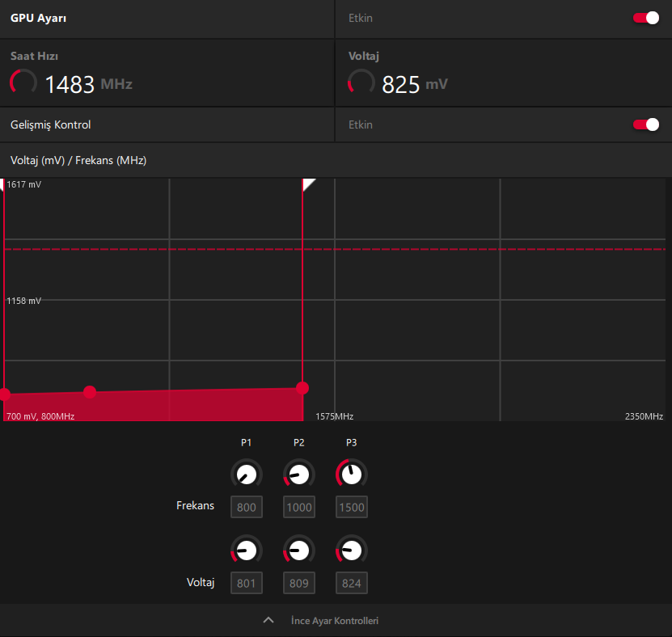Viewport: 672px width, 637px height.
Task: Select the leftmost curve point at 800MHz
Action: point(4,394)
